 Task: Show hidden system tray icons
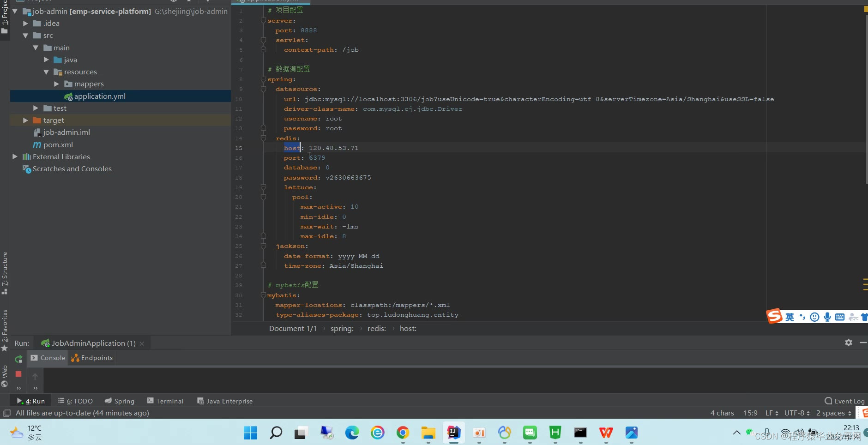coord(737,433)
